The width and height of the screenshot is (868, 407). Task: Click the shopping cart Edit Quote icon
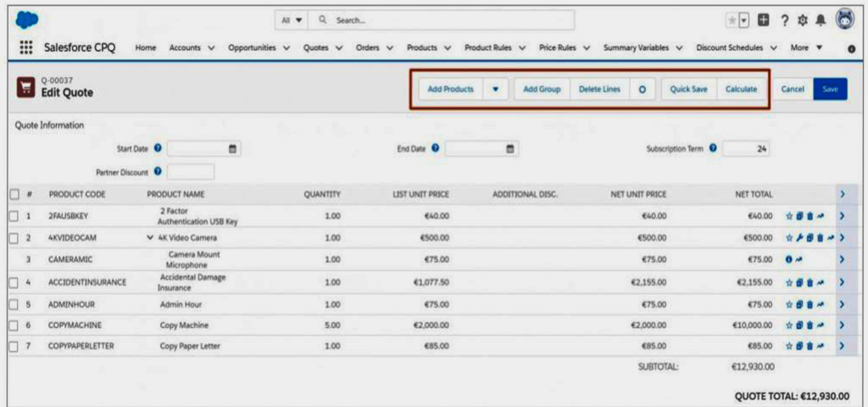pos(25,88)
